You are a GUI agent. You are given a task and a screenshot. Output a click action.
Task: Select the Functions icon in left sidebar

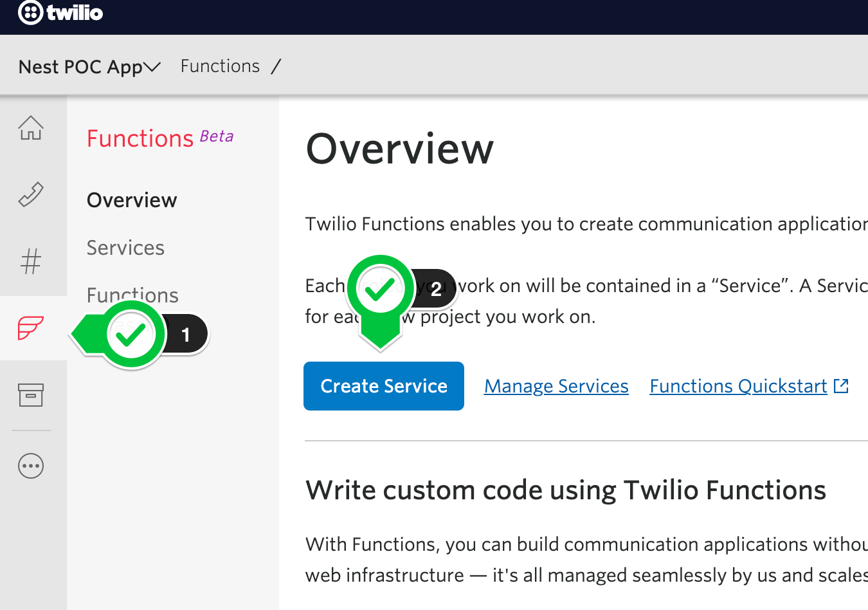31,328
